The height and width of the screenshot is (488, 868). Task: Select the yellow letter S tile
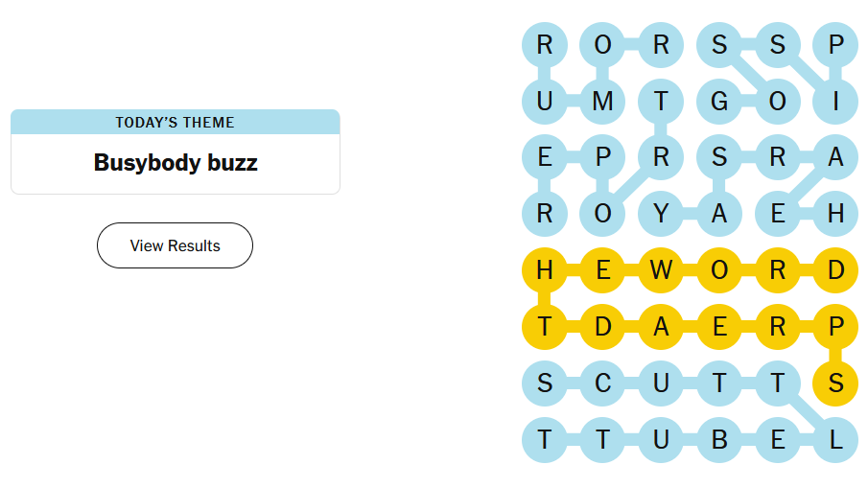(x=834, y=383)
